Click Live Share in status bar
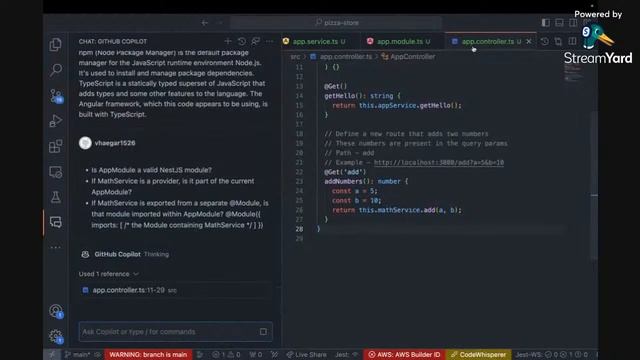The height and width of the screenshot is (360, 640). 306,355
